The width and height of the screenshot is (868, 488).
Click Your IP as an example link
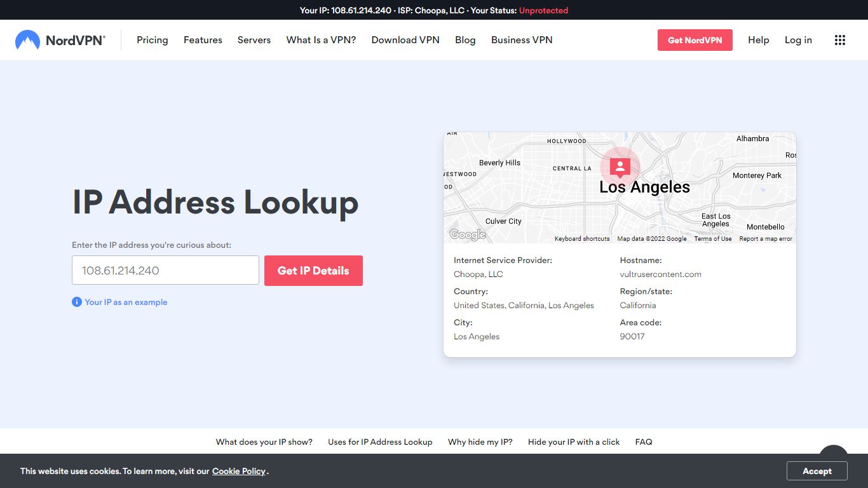[126, 302]
